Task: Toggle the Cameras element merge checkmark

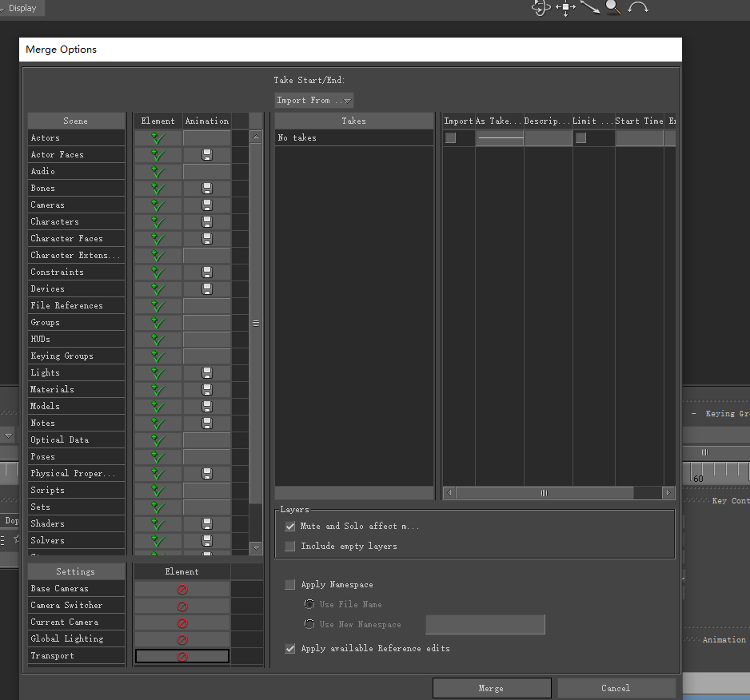Action: click(x=158, y=205)
